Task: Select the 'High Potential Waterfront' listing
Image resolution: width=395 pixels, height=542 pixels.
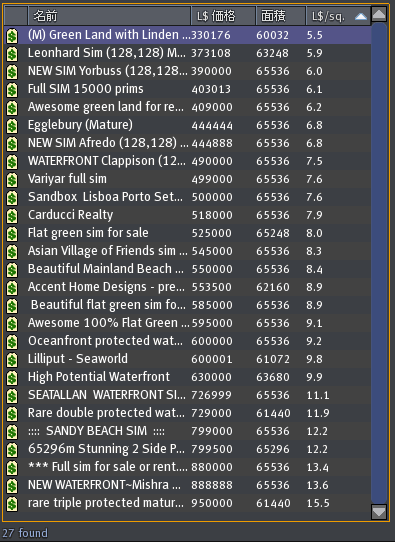Action: pyautogui.click(x=188, y=377)
